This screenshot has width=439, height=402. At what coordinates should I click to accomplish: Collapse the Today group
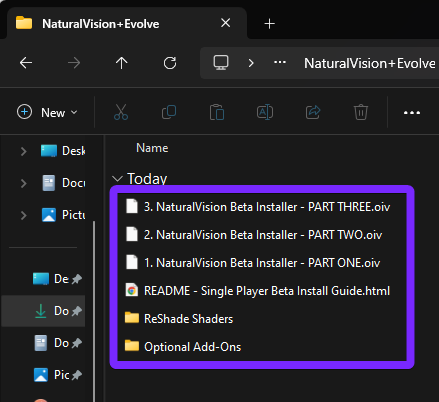(x=117, y=179)
